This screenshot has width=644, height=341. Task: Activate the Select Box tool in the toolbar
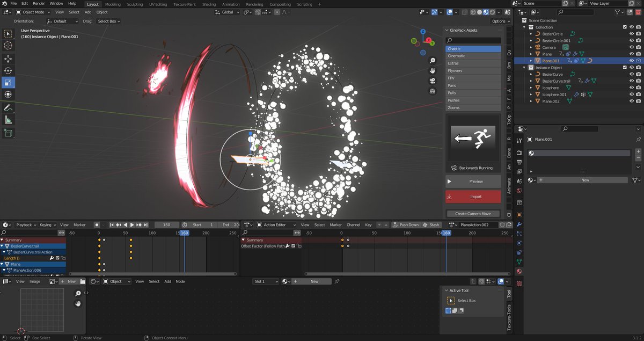8,33
